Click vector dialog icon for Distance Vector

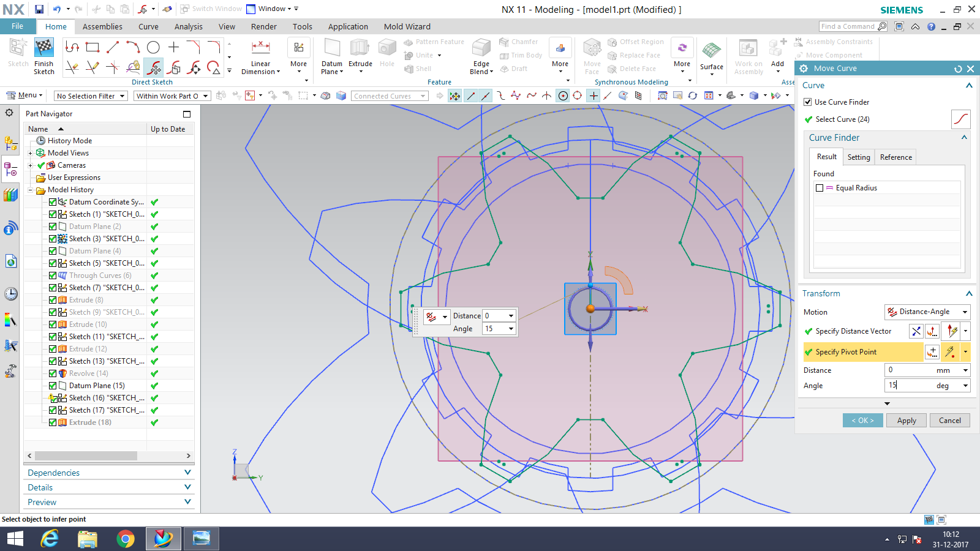[x=916, y=331]
